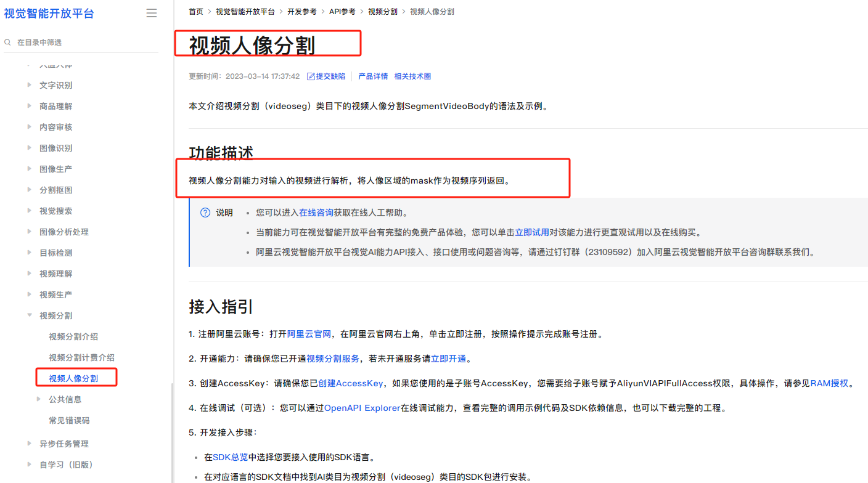
Task: Expand the 文字识别 tree arrow
Action: [x=30, y=85]
